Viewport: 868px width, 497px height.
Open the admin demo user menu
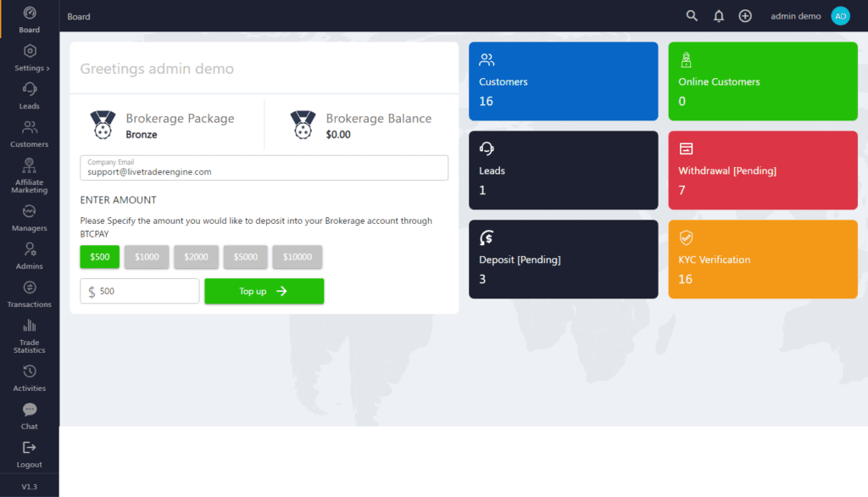(x=795, y=16)
